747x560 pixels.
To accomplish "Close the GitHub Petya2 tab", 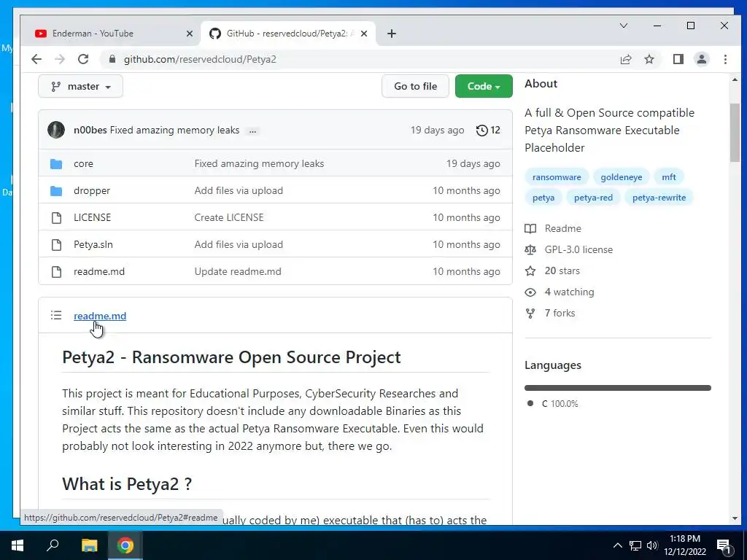I will pos(363,34).
